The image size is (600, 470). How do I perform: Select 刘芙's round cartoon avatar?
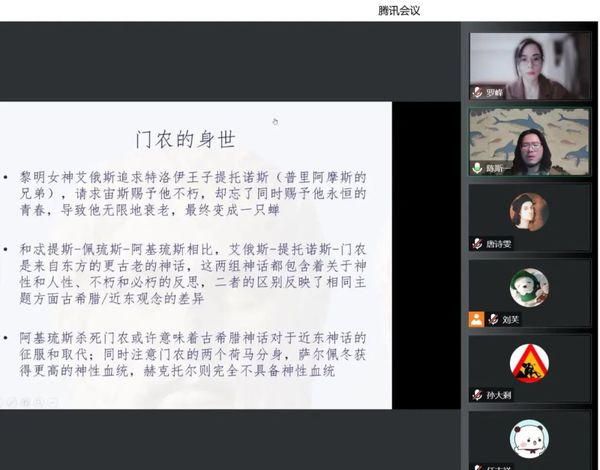[x=529, y=288]
